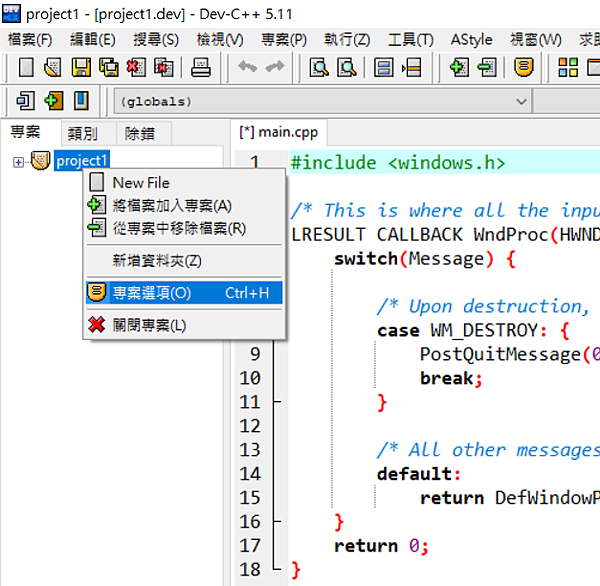The width and height of the screenshot is (600, 586).
Task: Click the Insert snippet plus icon
Action: 54,101
